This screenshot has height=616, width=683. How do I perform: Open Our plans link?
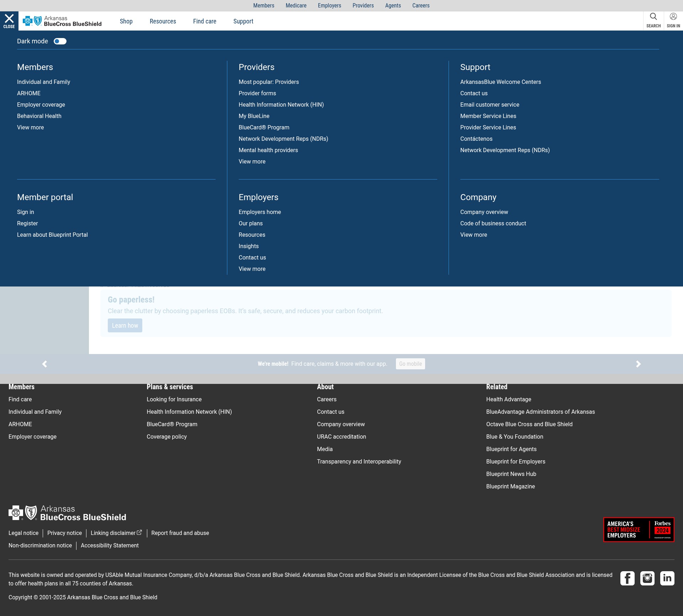coord(250,224)
